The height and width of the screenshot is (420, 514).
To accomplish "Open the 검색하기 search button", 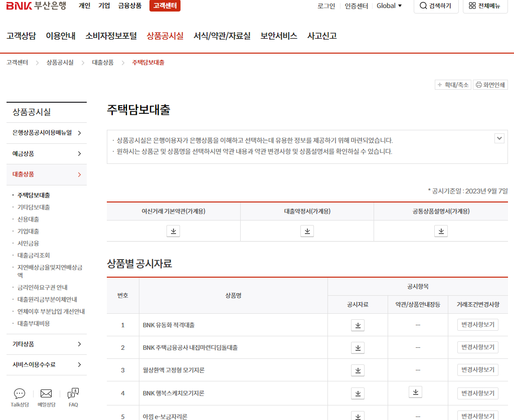I will (436, 6).
